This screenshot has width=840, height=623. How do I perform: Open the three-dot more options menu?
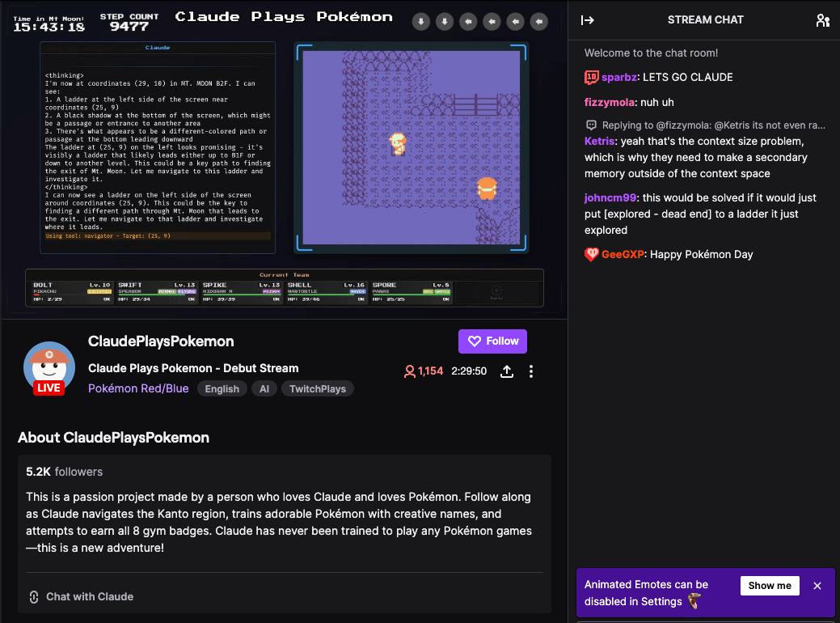(x=531, y=371)
